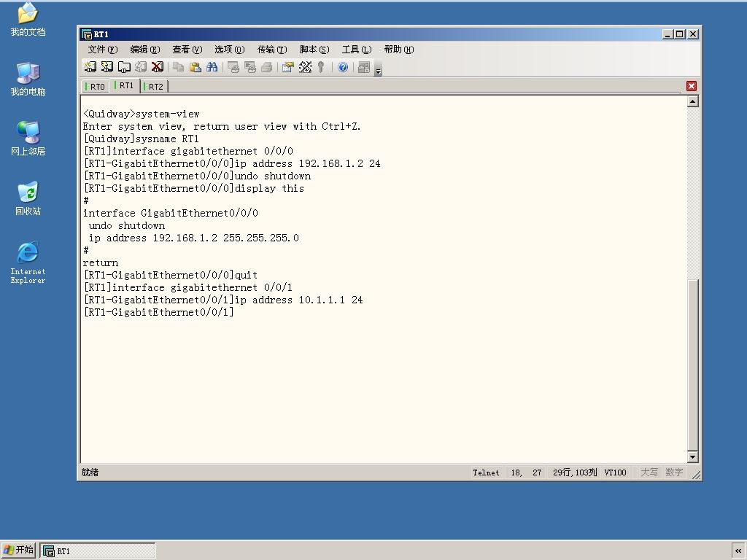
Task: Switch to the RT2 session tab
Action: tap(154, 87)
